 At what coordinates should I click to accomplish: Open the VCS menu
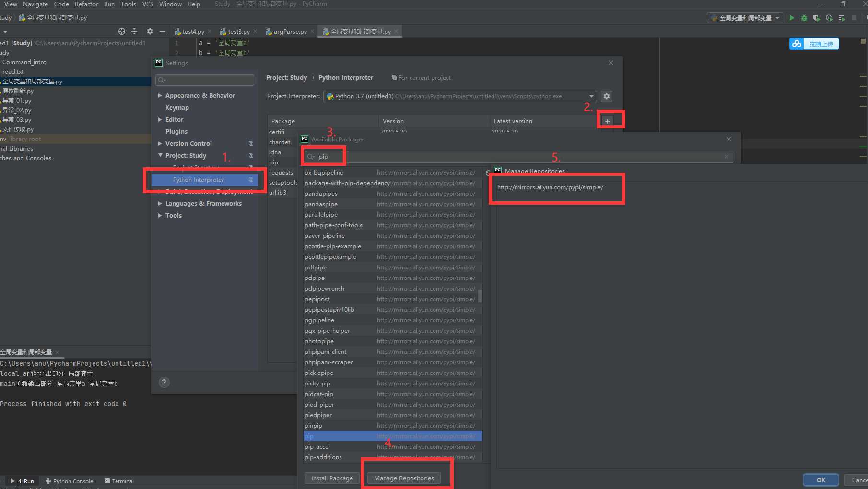click(148, 4)
